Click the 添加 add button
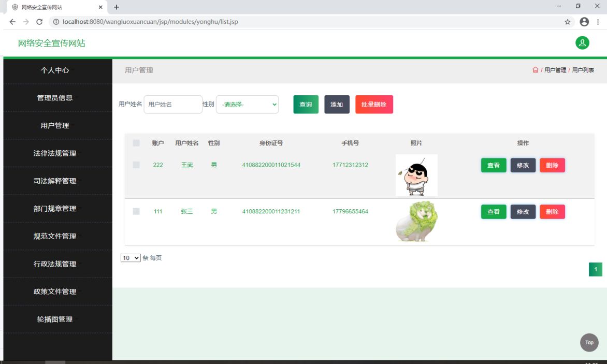Viewport: 607px width, 364px height. click(x=337, y=105)
